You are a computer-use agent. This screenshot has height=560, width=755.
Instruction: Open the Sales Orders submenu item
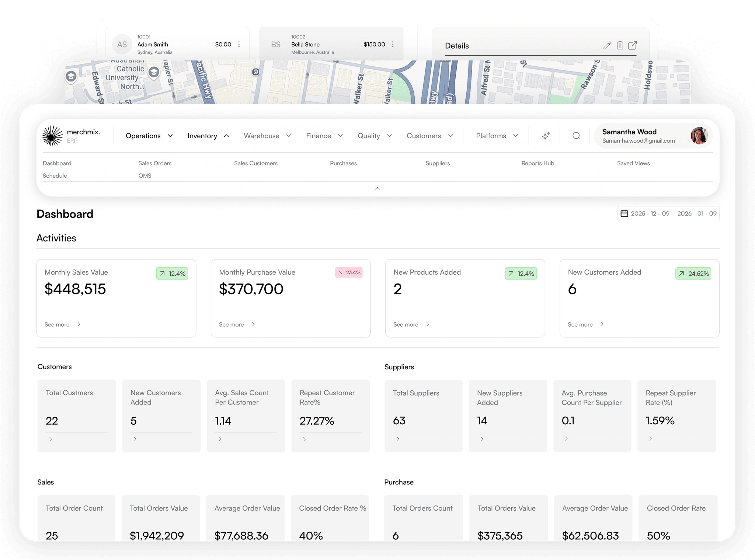[x=155, y=163]
